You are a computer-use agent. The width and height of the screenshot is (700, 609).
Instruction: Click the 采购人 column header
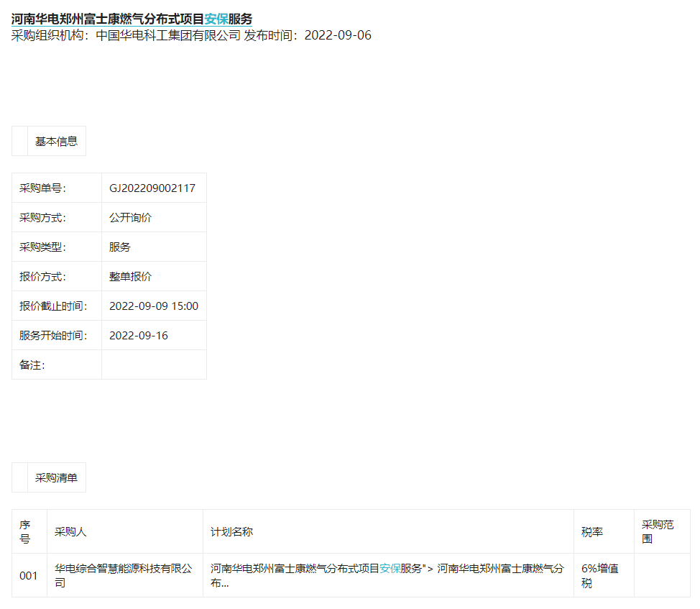coord(70,532)
